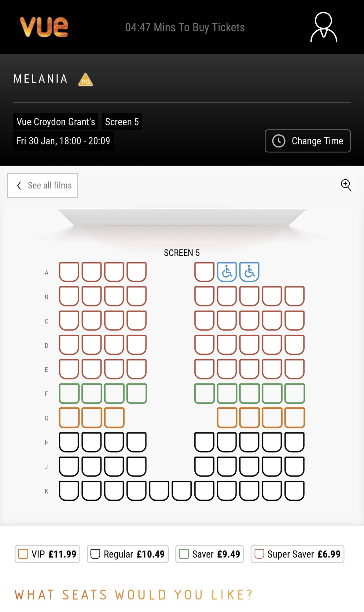Click the clock icon in Change Time
The image size is (364, 612).
[279, 141]
